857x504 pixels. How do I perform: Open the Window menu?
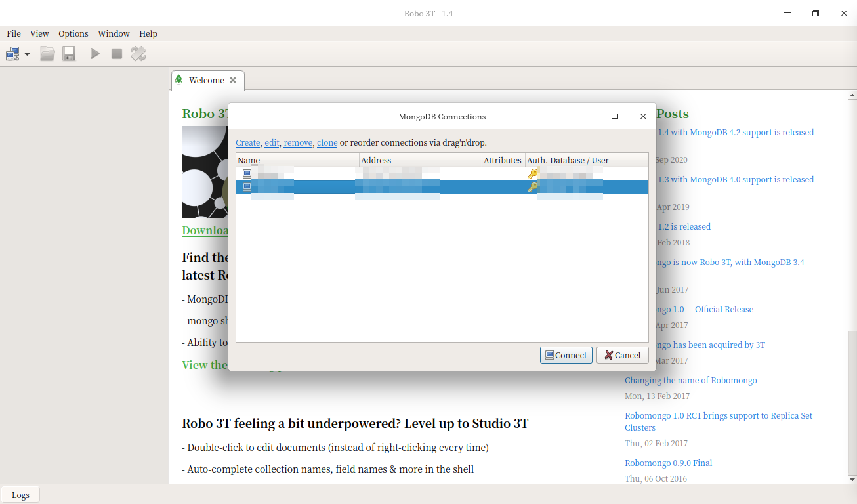point(114,33)
